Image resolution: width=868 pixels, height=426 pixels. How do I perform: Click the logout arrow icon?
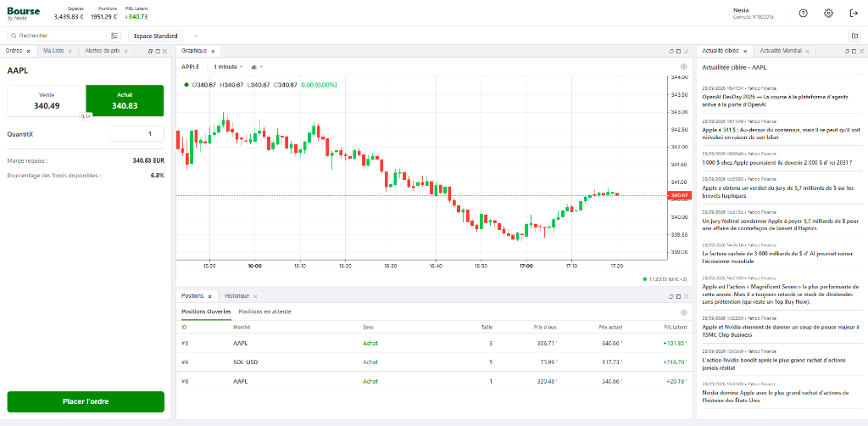point(854,14)
